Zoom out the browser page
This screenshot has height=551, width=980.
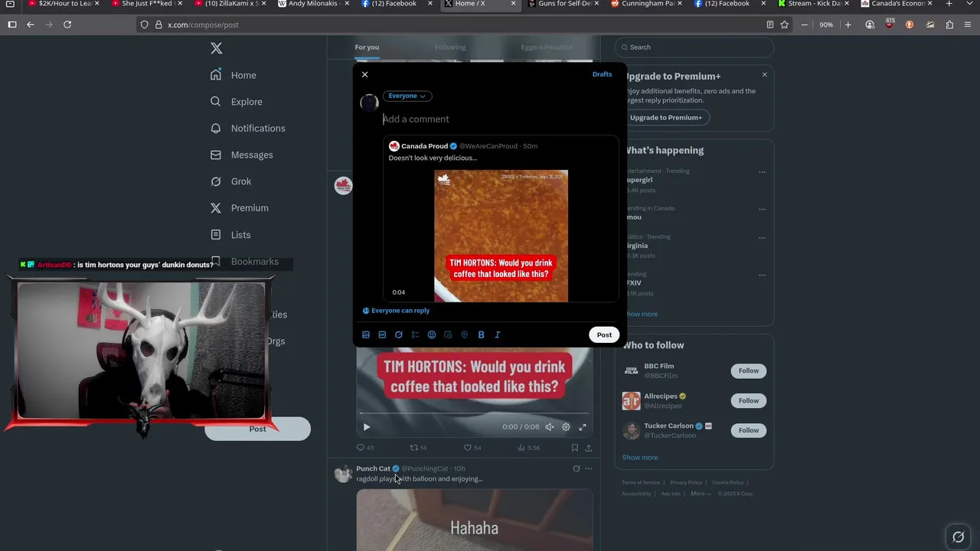804,24
